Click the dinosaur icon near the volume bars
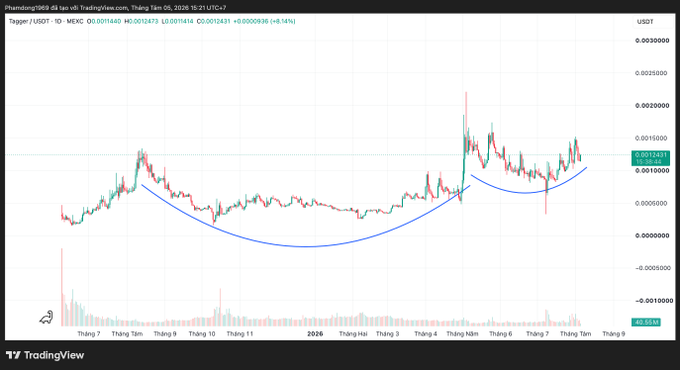This screenshot has width=680, height=370. tap(46, 318)
